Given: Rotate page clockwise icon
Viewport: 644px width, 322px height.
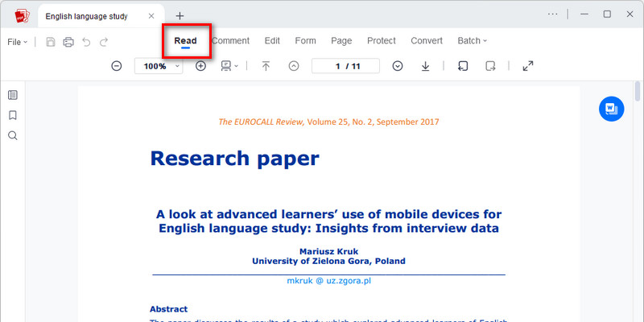Looking at the screenshot, I should pos(490,66).
